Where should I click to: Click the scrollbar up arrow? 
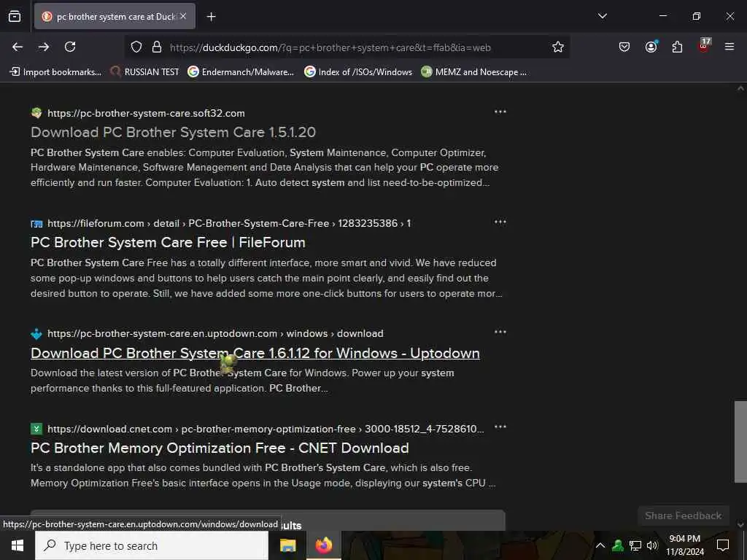tap(740, 88)
